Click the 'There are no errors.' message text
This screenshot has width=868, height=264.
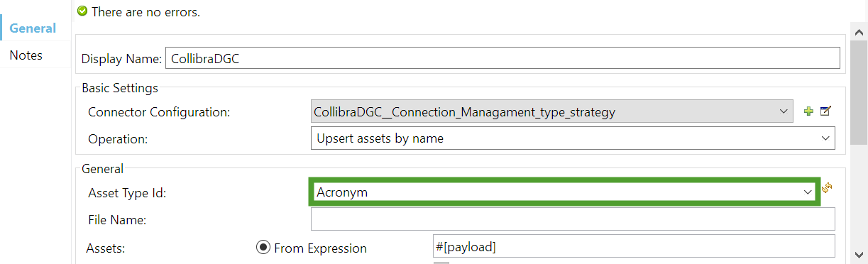click(145, 12)
